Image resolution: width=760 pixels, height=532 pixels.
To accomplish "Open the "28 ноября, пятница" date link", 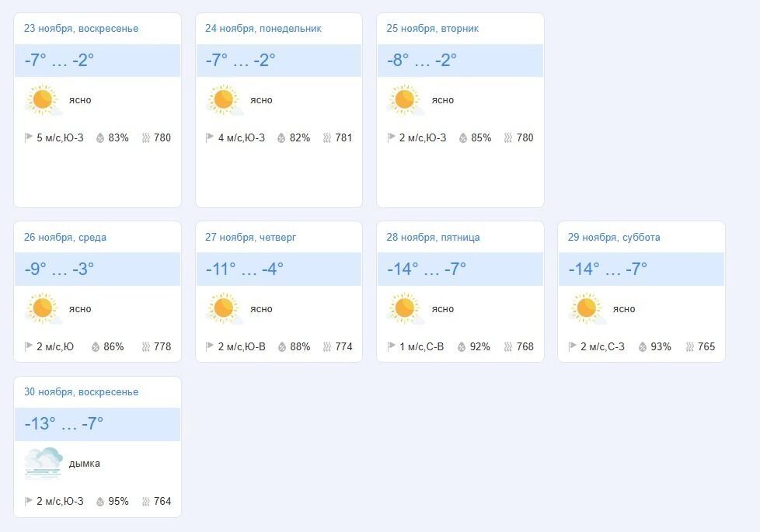I will [x=433, y=238].
